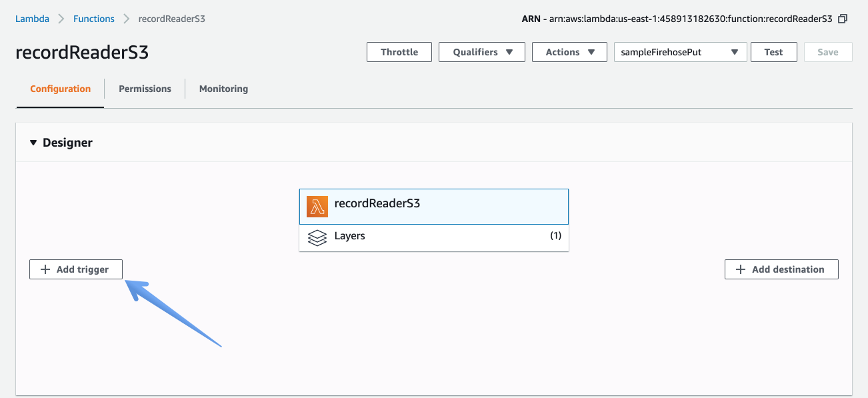Switch to the Permissions tab
This screenshot has width=868, height=398.
pos(145,89)
